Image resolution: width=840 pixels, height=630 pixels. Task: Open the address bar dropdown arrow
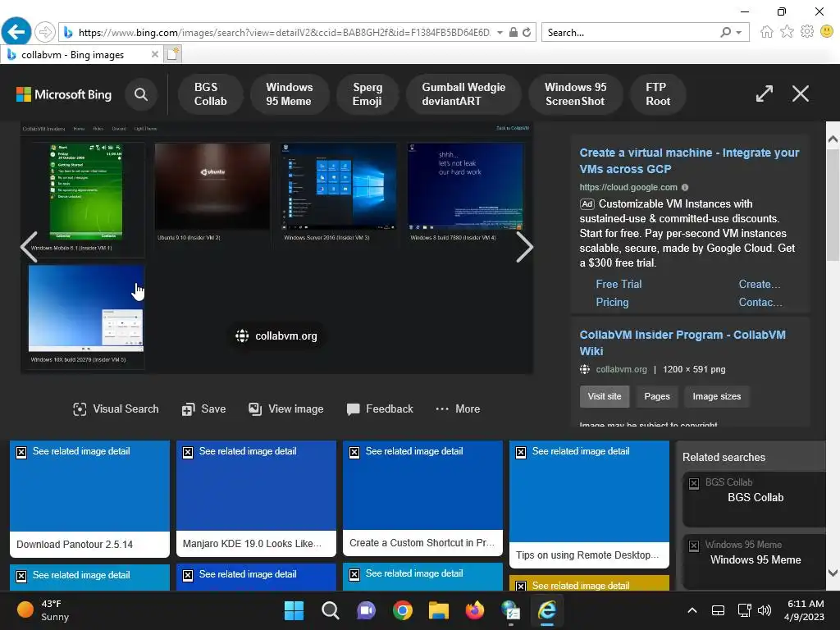click(500, 33)
